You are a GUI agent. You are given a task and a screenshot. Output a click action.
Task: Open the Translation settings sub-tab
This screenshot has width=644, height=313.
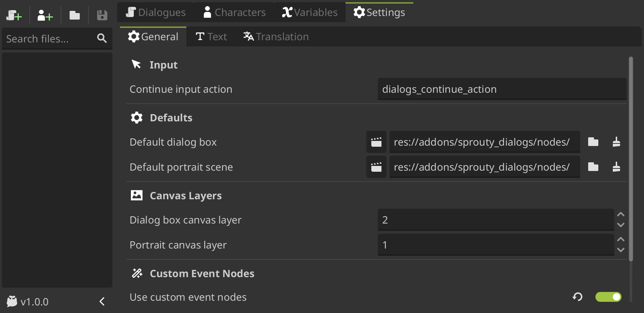click(276, 37)
